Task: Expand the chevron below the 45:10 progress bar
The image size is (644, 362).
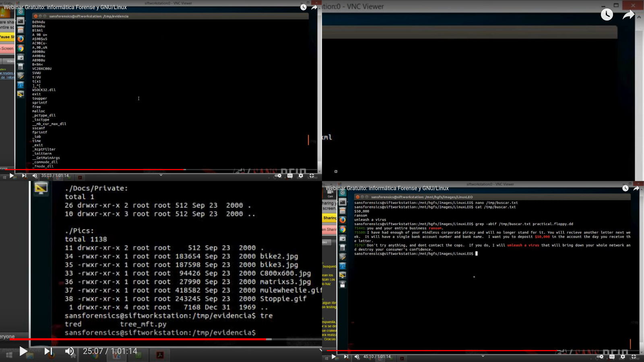Action: point(483,356)
